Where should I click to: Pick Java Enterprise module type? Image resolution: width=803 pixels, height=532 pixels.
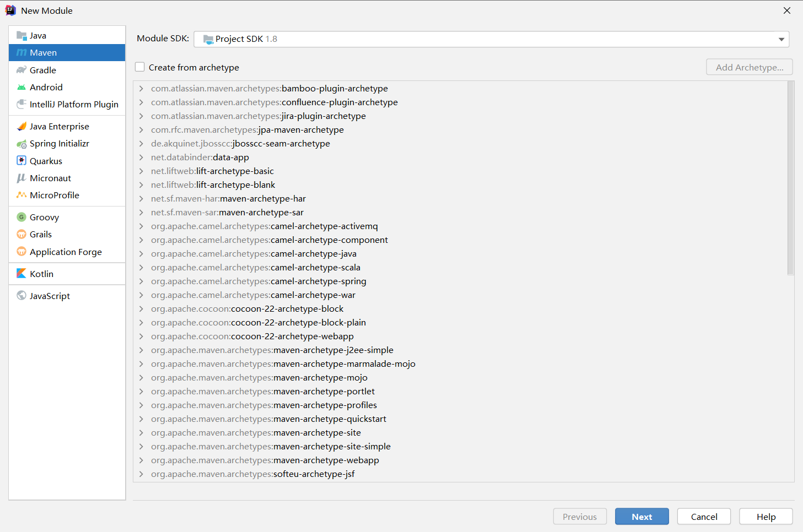67,127
